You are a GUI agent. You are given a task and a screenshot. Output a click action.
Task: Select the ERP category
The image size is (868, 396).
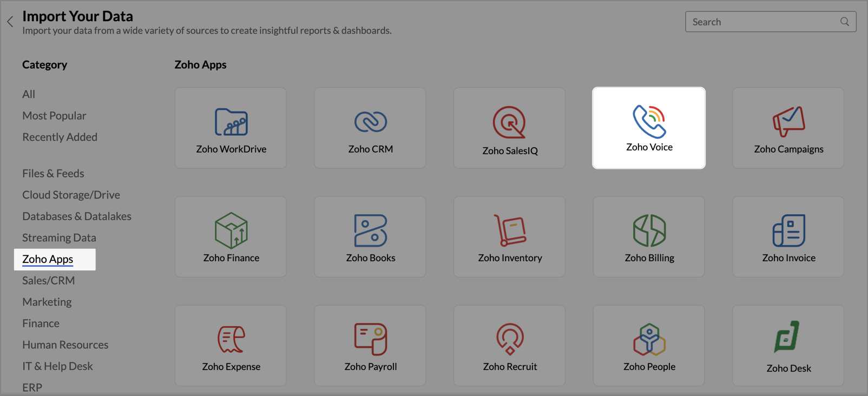32,387
